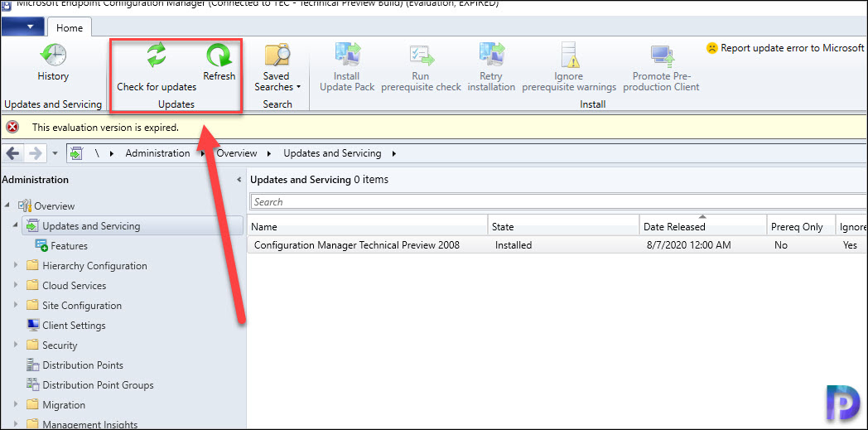868x430 pixels.
Task: Select Client Settings node
Action: (x=74, y=326)
